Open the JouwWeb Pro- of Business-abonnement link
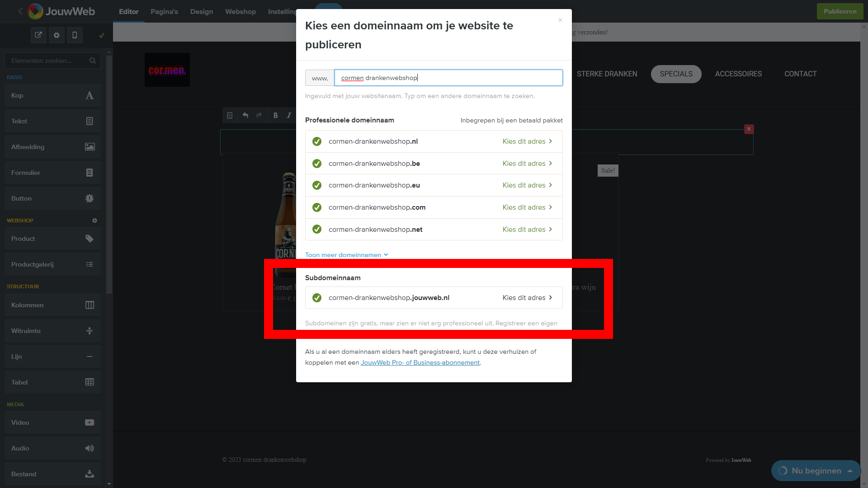Image resolution: width=868 pixels, height=488 pixels. pos(420,362)
